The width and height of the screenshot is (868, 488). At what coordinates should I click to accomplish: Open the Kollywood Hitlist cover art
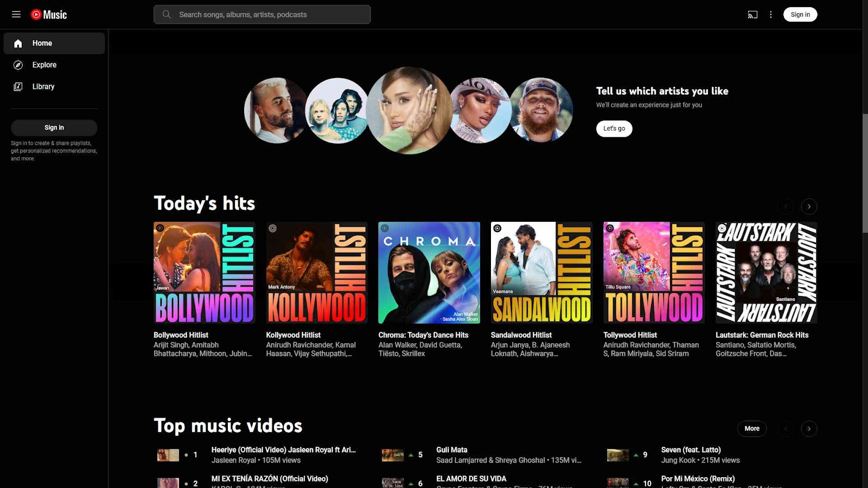tap(317, 273)
